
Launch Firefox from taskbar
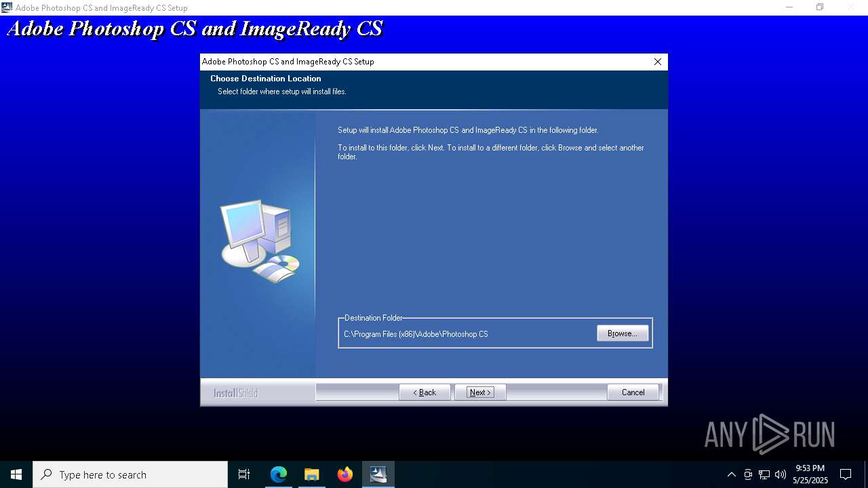pyautogui.click(x=345, y=474)
